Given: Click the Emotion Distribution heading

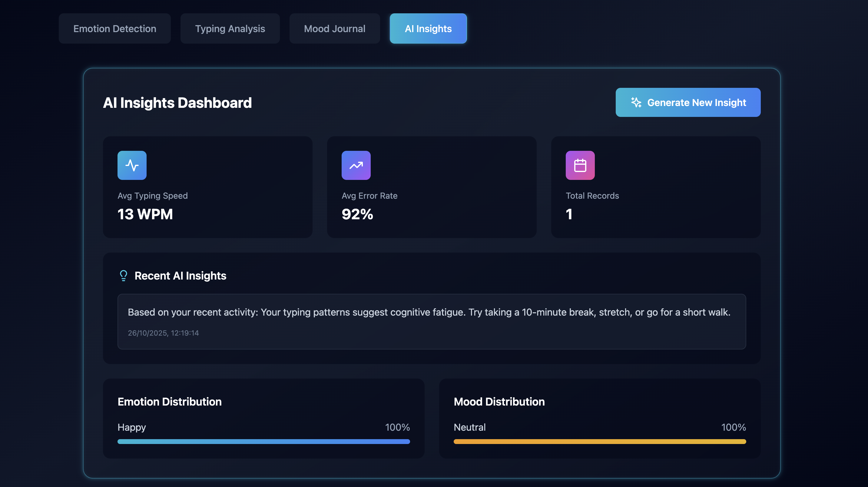Looking at the screenshot, I should click(x=169, y=401).
